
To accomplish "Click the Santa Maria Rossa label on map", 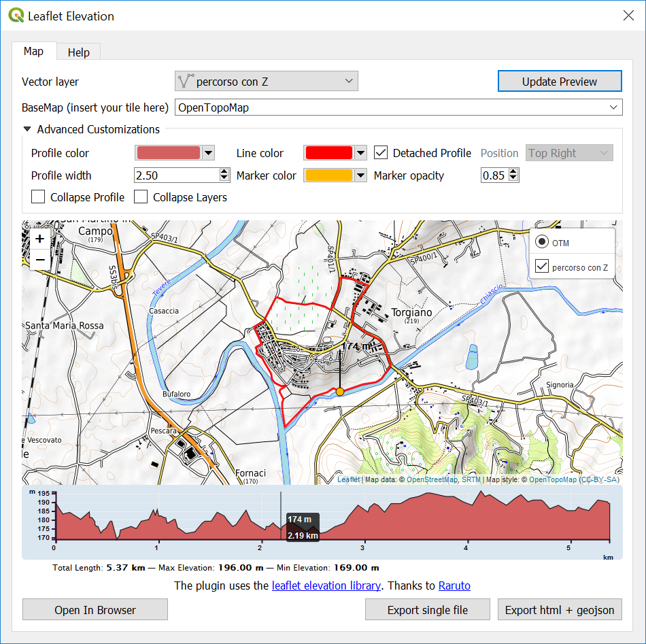I will (x=65, y=326).
